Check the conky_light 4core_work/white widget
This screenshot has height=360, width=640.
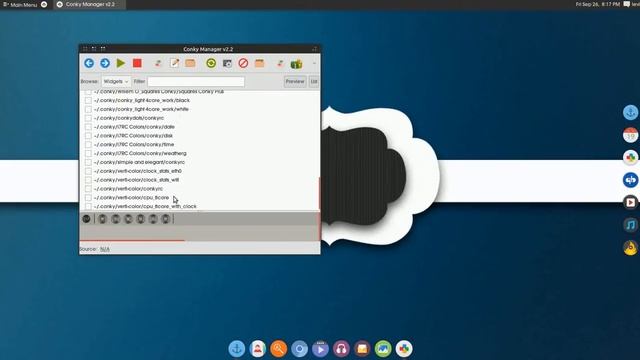(88, 109)
